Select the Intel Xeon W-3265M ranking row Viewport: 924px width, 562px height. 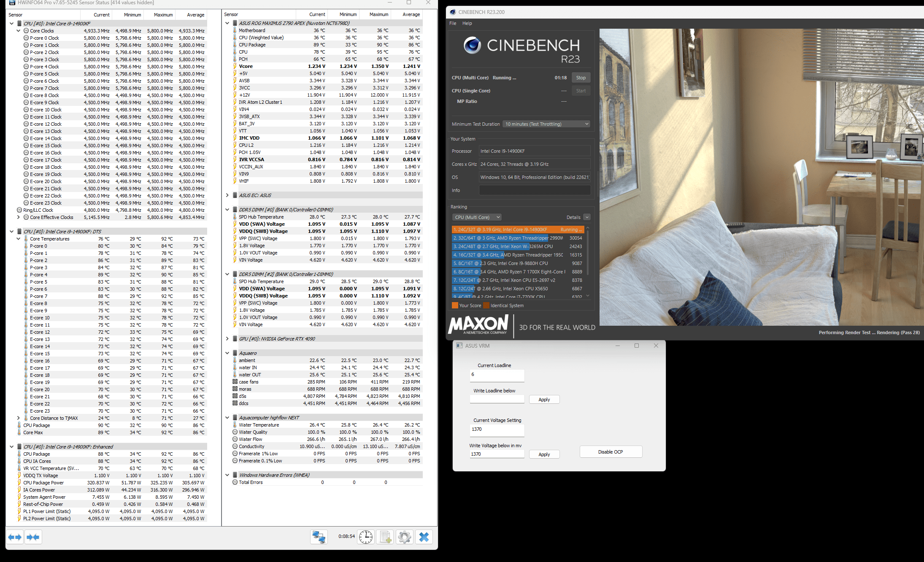(x=517, y=246)
